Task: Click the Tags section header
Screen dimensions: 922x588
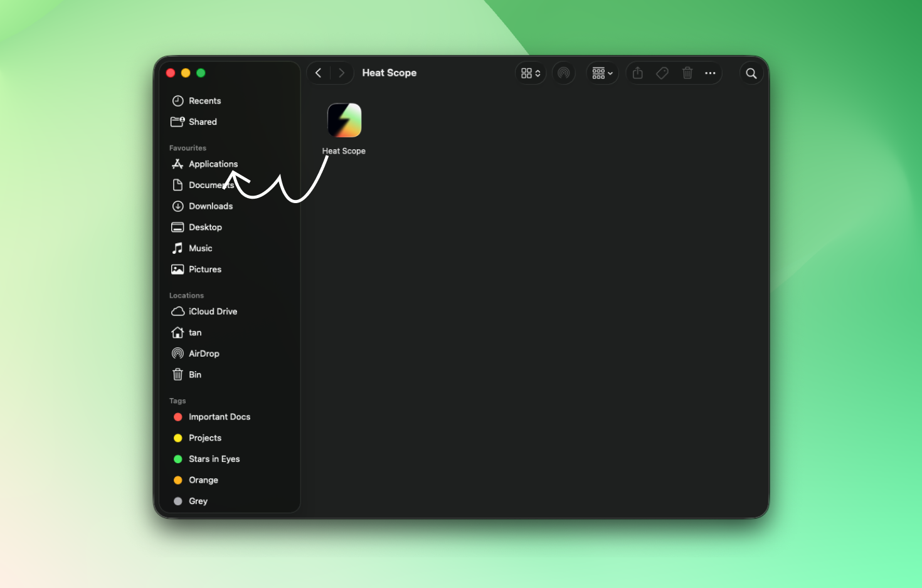Action: tap(178, 401)
